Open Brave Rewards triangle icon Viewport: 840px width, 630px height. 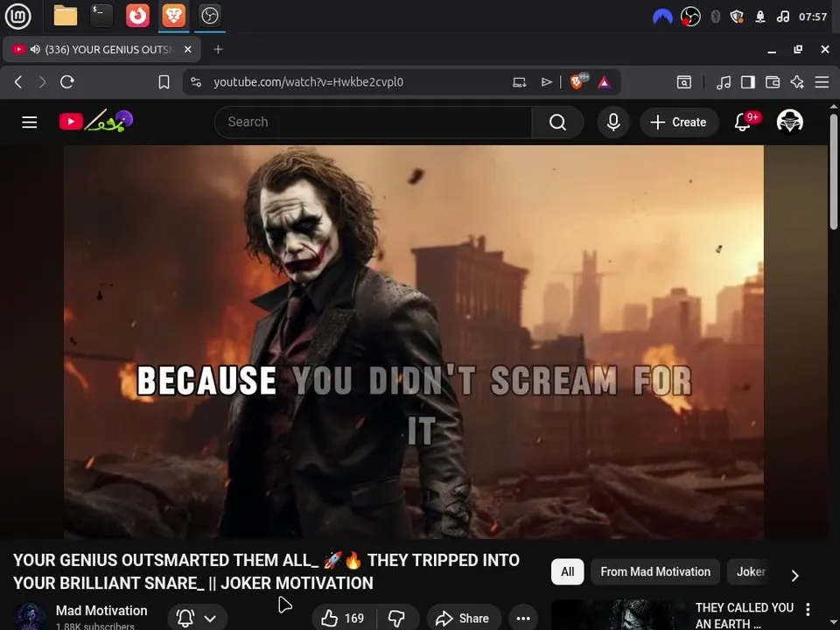(605, 82)
